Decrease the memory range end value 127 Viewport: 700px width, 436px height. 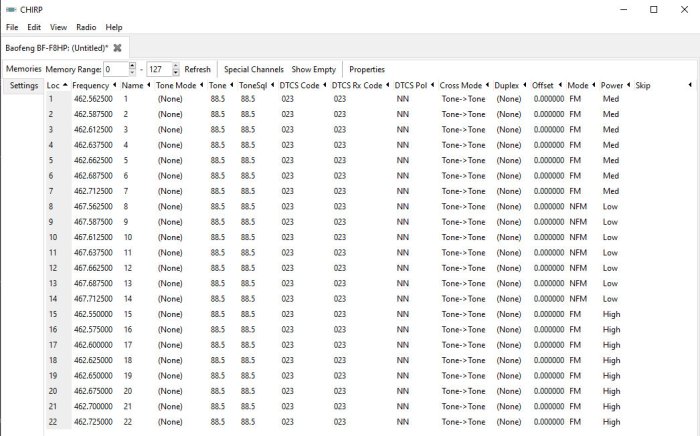click(176, 73)
